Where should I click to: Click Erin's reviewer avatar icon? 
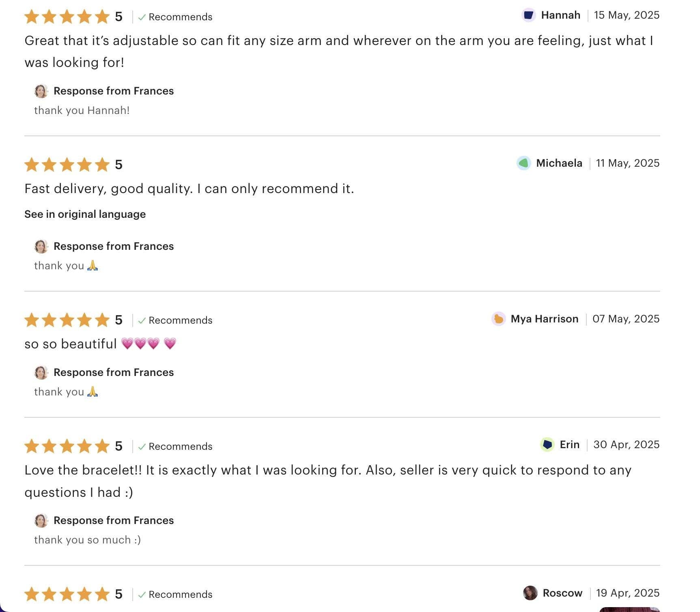(547, 445)
